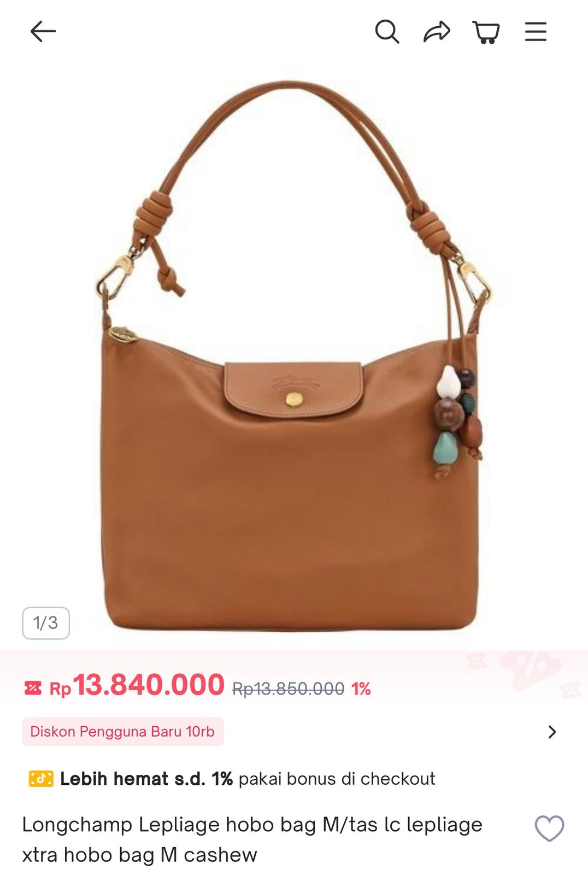Open the hamburger menu
Image resolution: width=588 pixels, height=875 pixels.
pos(536,32)
